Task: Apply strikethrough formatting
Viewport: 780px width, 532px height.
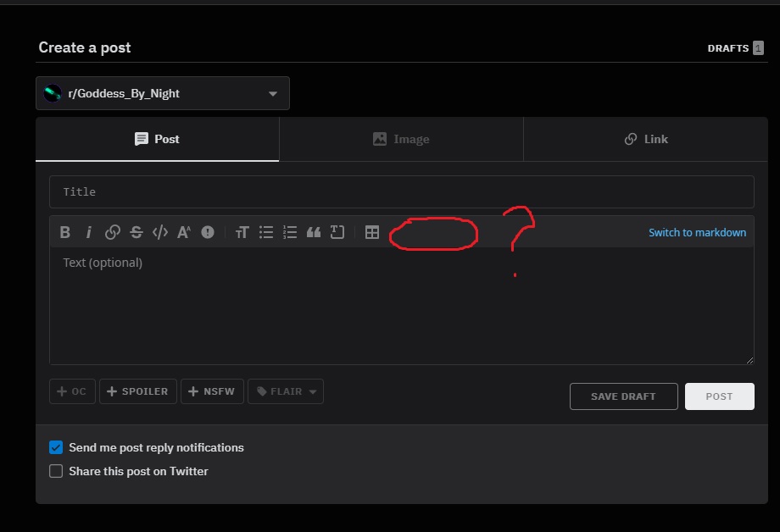Action: point(136,232)
